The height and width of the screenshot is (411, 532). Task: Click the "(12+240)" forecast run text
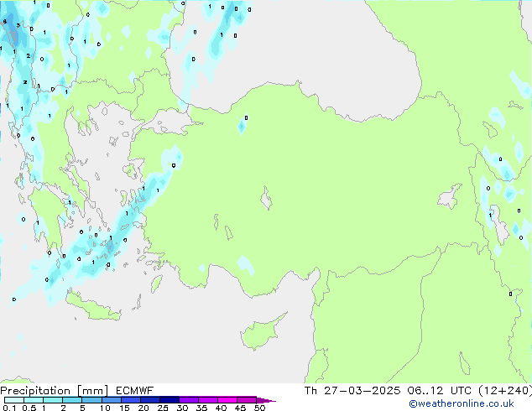click(505, 391)
